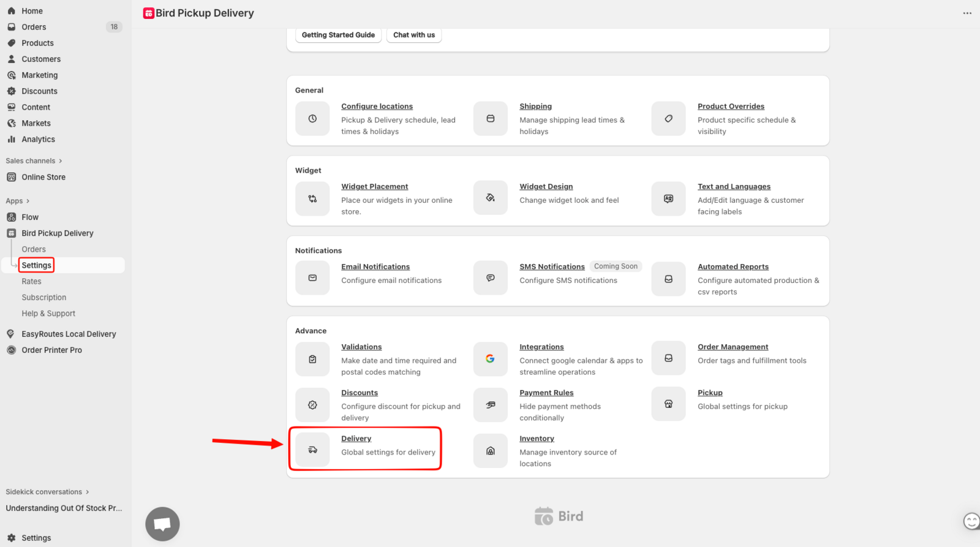Open the Widget Placement link

374,186
